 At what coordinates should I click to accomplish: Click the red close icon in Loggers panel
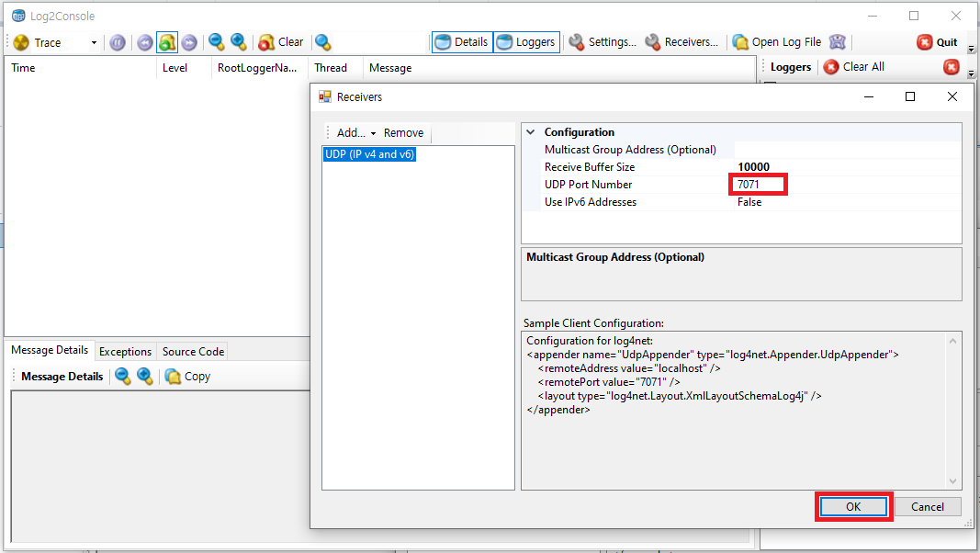coord(952,67)
